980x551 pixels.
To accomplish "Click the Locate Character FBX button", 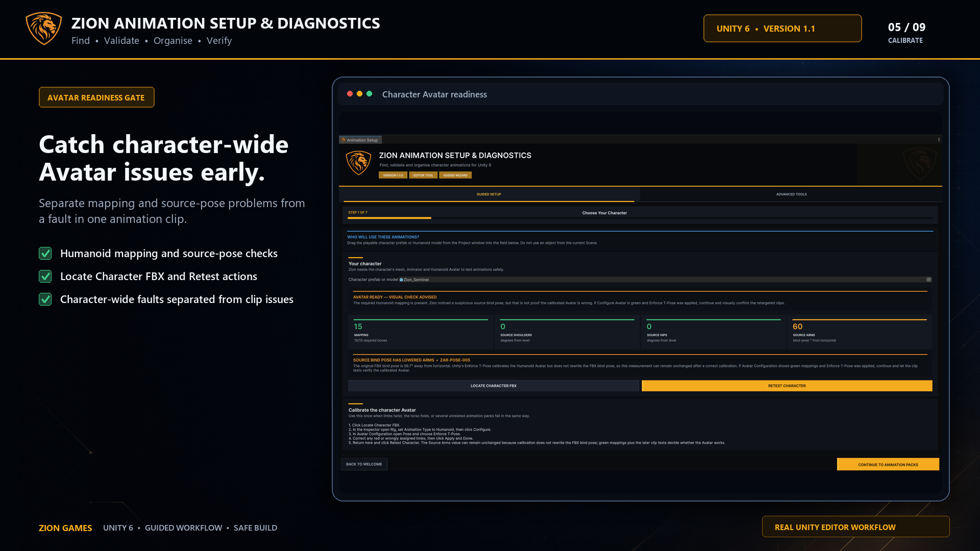I will tap(493, 386).
